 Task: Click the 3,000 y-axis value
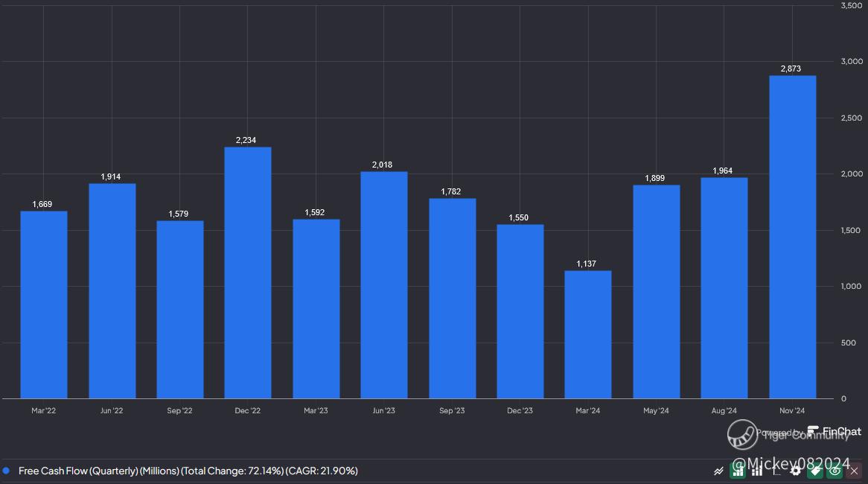coord(852,62)
